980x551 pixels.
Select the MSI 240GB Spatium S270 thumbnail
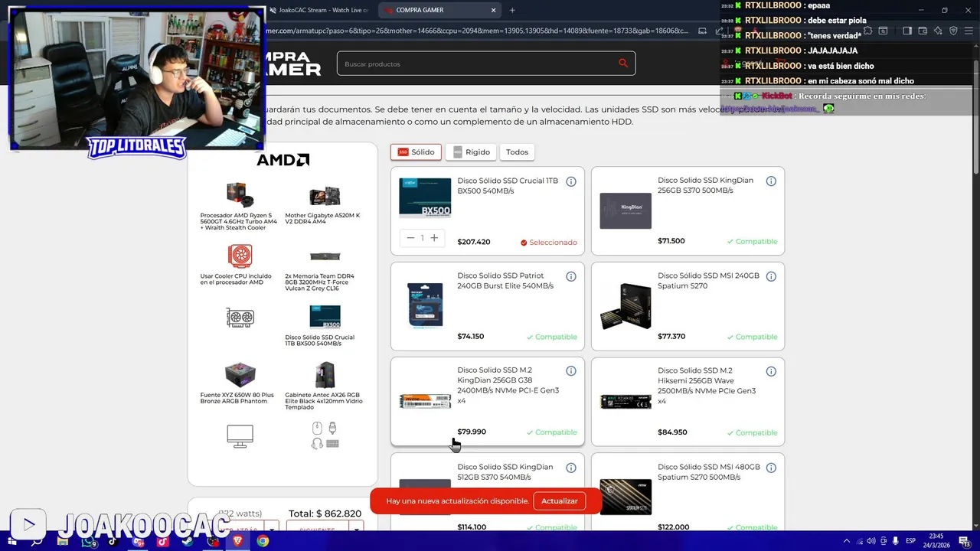point(626,306)
